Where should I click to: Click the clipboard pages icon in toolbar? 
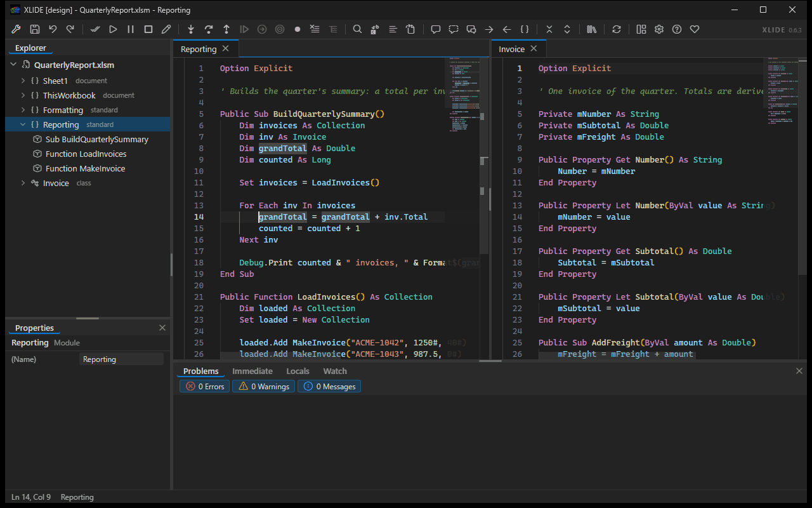(411, 29)
